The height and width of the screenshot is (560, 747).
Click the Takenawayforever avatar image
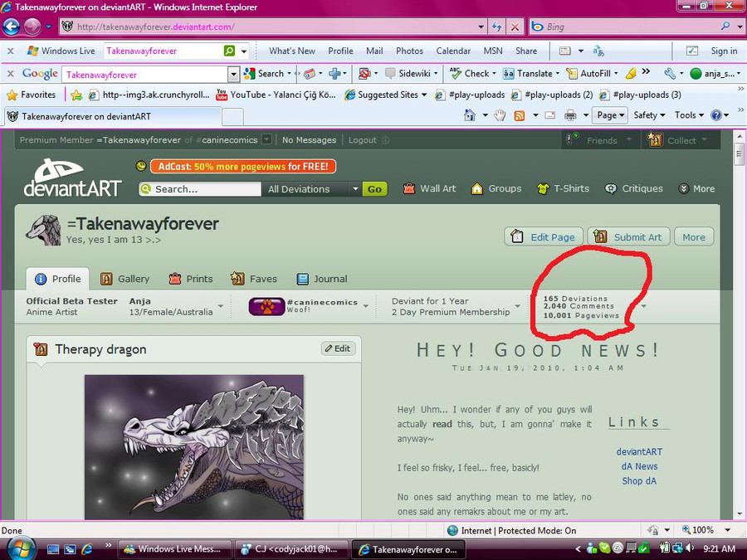[43, 230]
